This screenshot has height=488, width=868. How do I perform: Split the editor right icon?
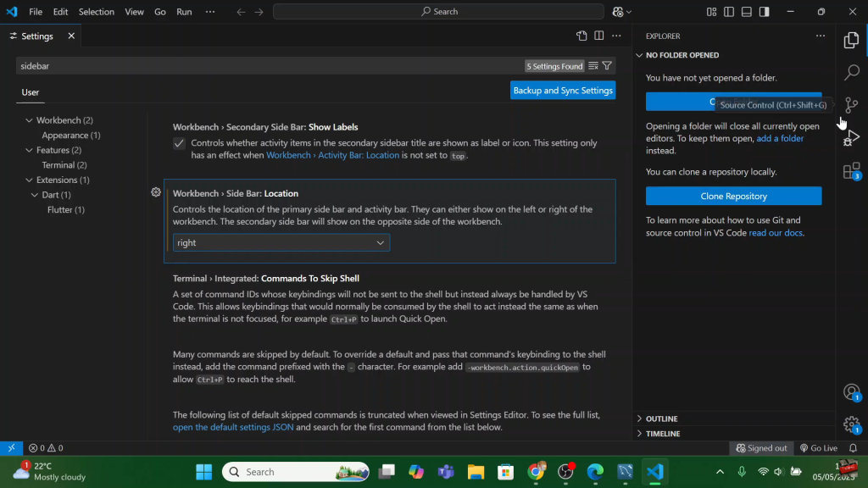[599, 36]
